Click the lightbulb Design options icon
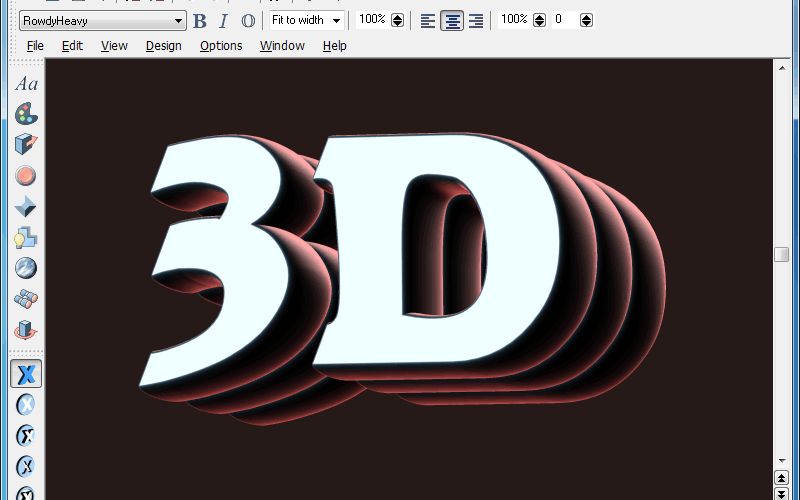Viewport: 800px width, 500px height. pos(26,238)
